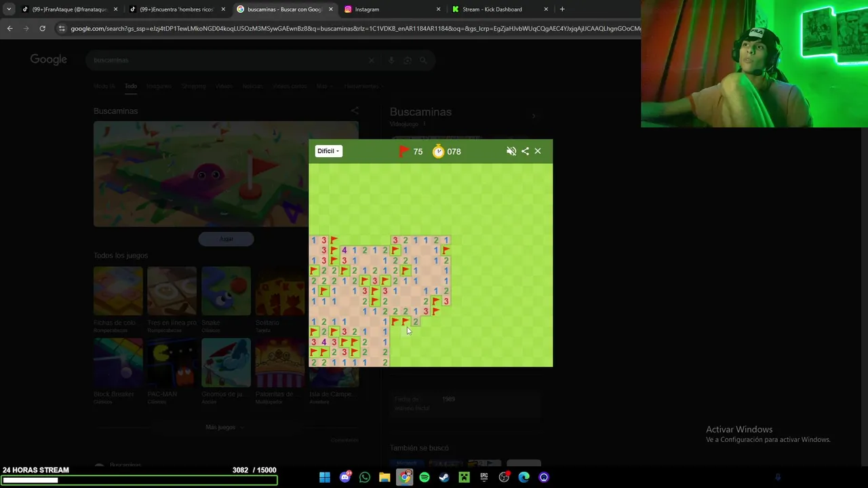The image size is (868, 488).
Task: Reveal the unopened tile under the cursor
Action: tap(405, 332)
